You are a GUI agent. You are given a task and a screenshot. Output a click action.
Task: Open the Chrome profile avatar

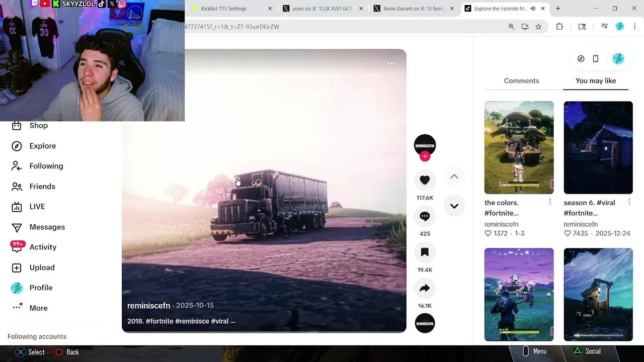point(620,27)
